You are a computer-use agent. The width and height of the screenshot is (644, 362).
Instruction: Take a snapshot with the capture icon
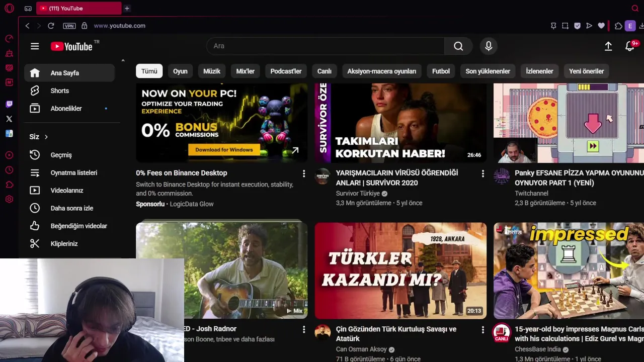click(x=566, y=26)
